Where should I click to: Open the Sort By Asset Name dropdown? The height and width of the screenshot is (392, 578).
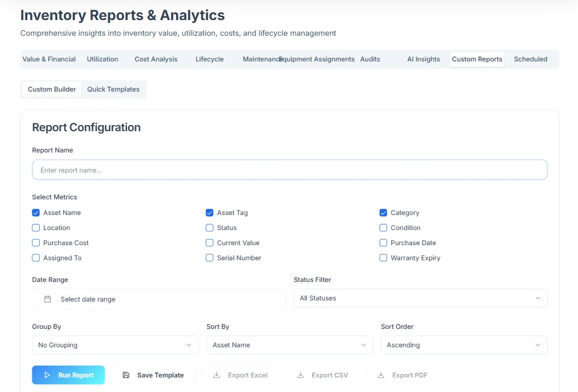point(290,345)
